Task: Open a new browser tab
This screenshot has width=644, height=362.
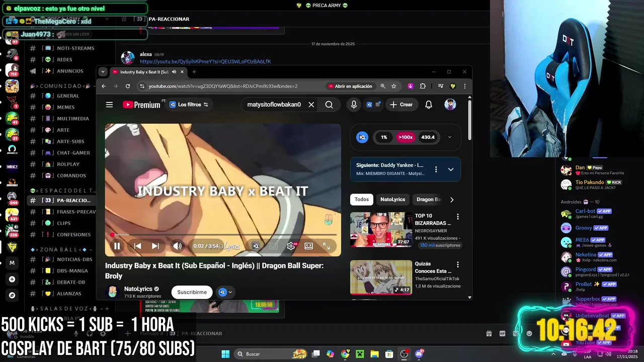Action: pyautogui.click(x=194, y=72)
